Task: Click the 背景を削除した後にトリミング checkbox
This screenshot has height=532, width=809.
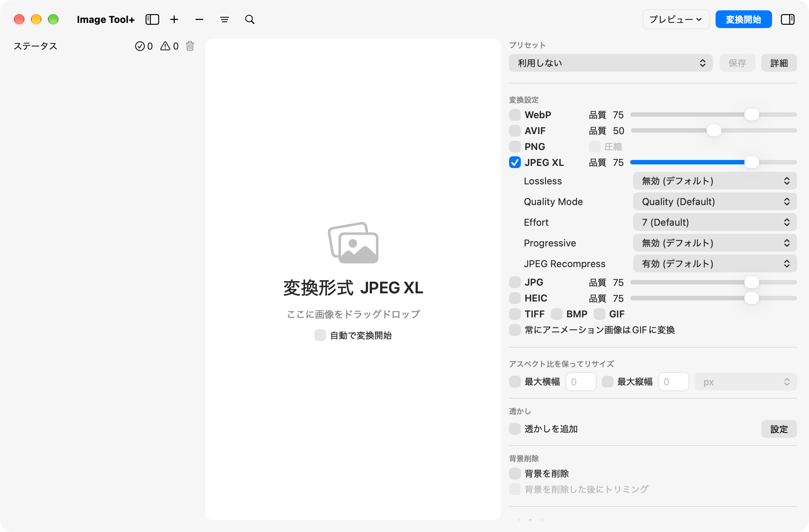Action: (x=515, y=489)
